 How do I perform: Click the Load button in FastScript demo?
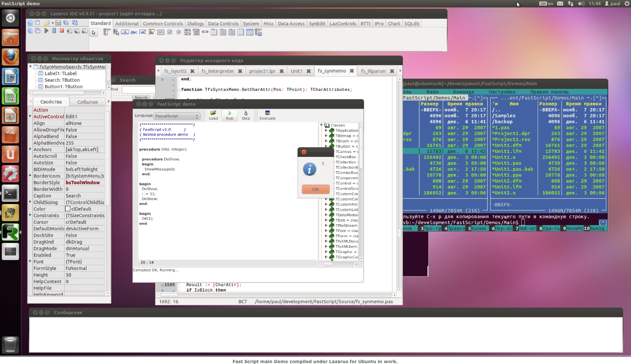213,115
